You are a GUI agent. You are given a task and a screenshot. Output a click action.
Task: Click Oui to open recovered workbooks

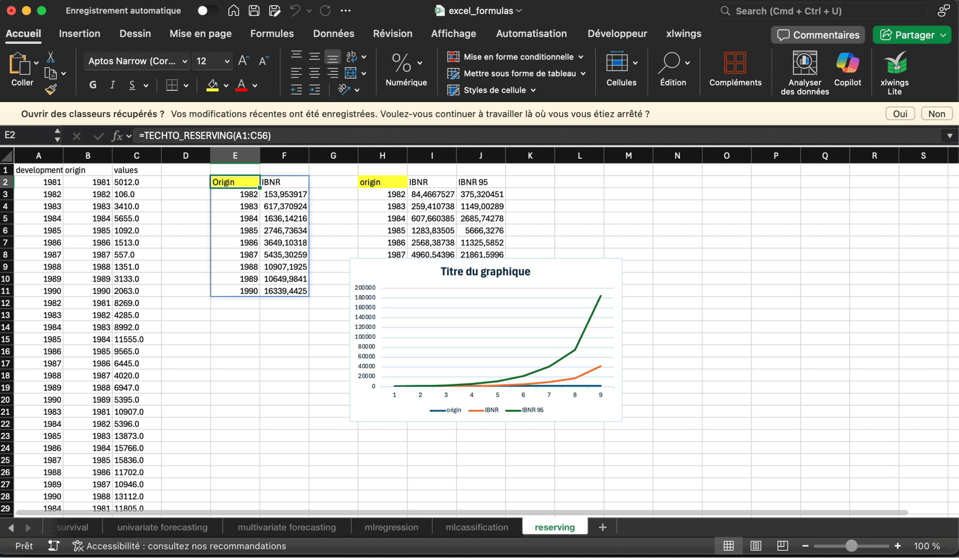(x=900, y=114)
